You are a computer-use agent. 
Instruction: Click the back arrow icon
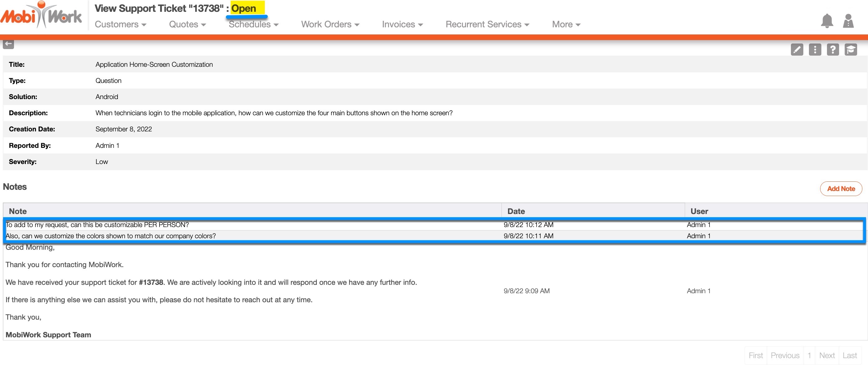point(8,44)
